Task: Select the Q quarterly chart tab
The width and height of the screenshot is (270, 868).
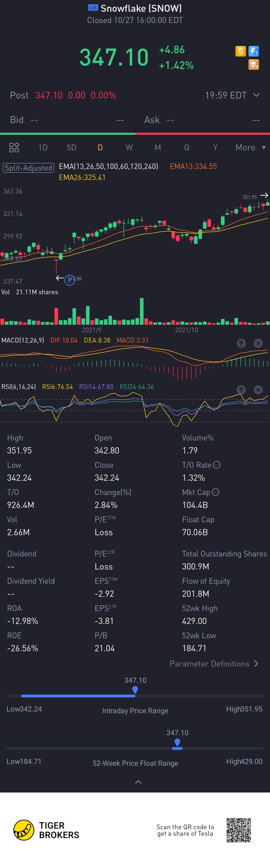Action: 186,147
